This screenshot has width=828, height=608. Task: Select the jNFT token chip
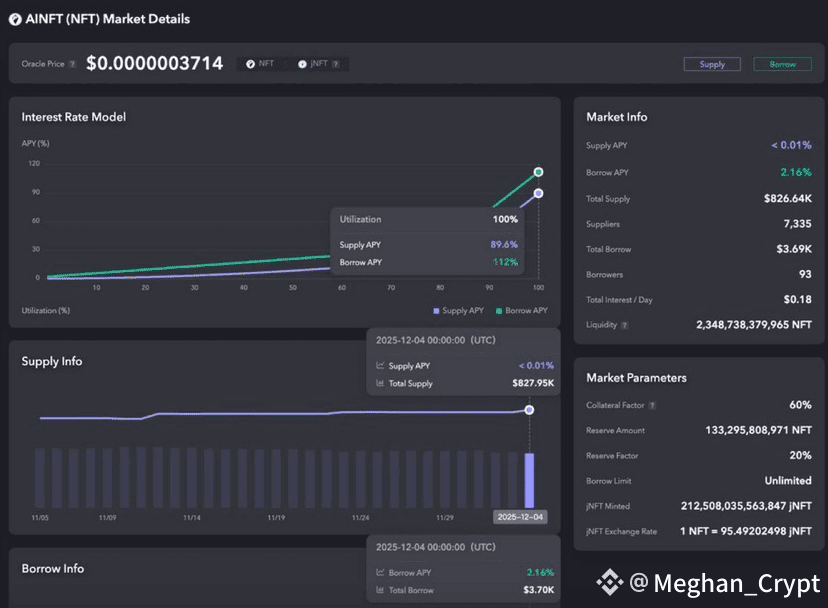point(319,64)
